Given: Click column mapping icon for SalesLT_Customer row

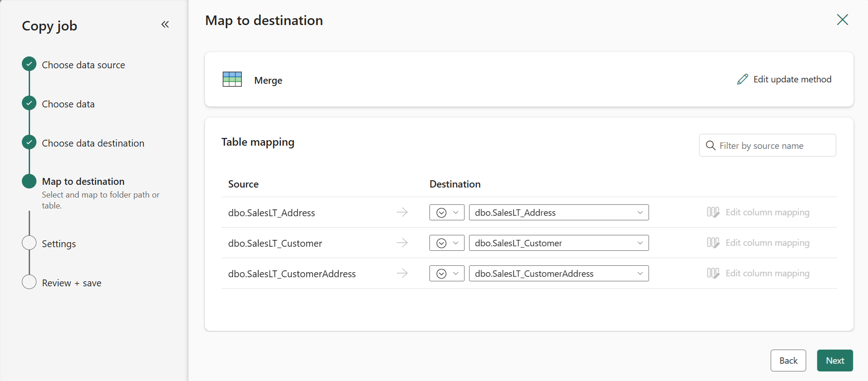Looking at the screenshot, I should (713, 243).
